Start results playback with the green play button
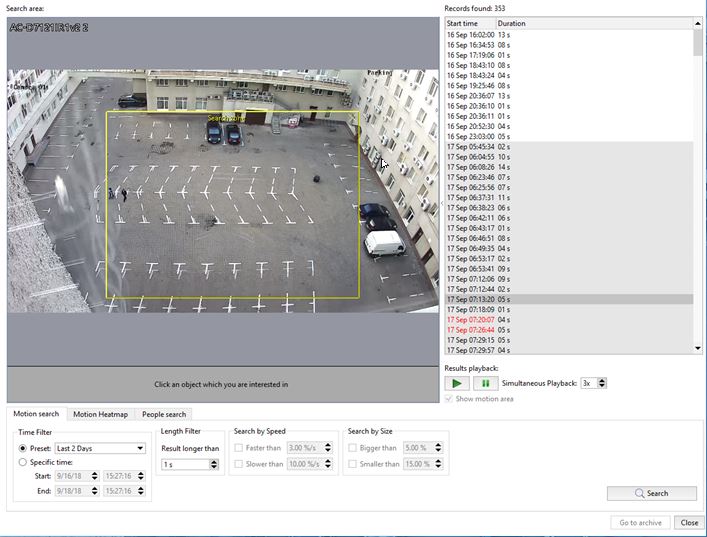The height and width of the screenshot is (537, 707). (457, 383)
